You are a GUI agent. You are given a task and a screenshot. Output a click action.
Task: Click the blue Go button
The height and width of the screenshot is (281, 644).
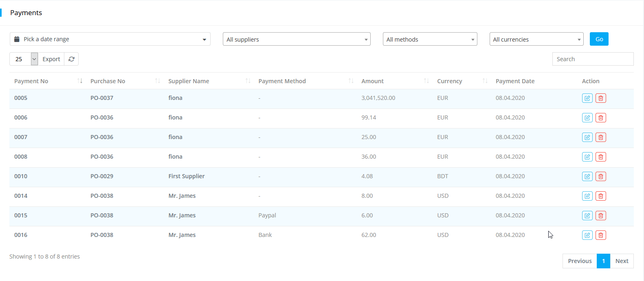coord(599,39)
